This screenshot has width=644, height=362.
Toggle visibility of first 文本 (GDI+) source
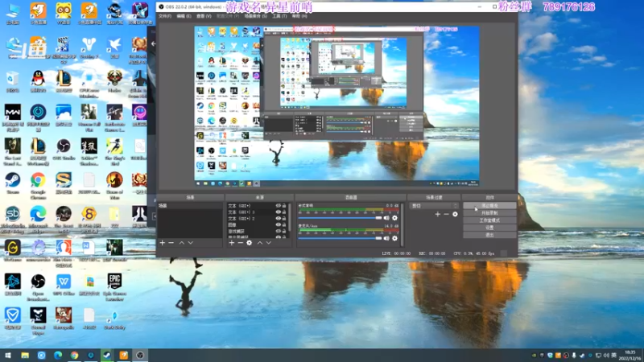coord(278,206)
